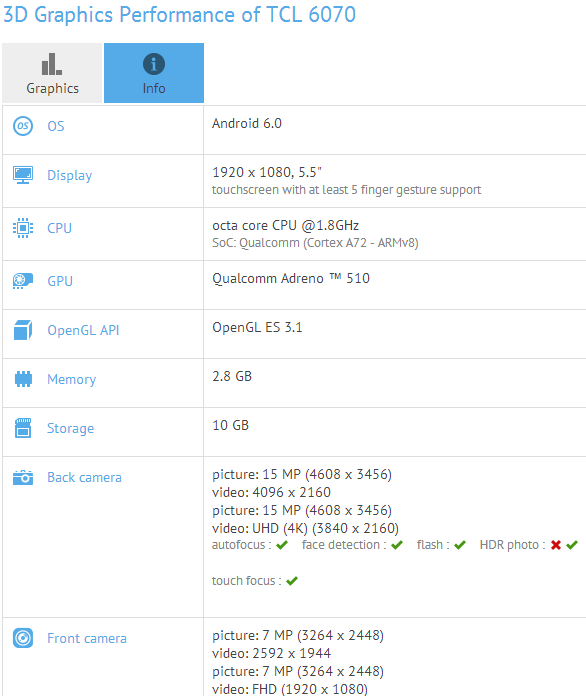Click the OS label
The width and height of the screenshot is (586, 696).
point(56,126)
